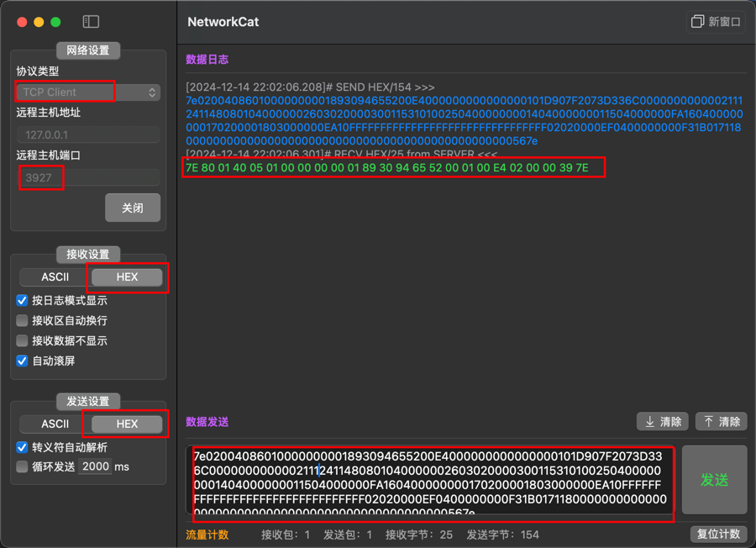Click the green 发送 button

click(x=715, y=480)
